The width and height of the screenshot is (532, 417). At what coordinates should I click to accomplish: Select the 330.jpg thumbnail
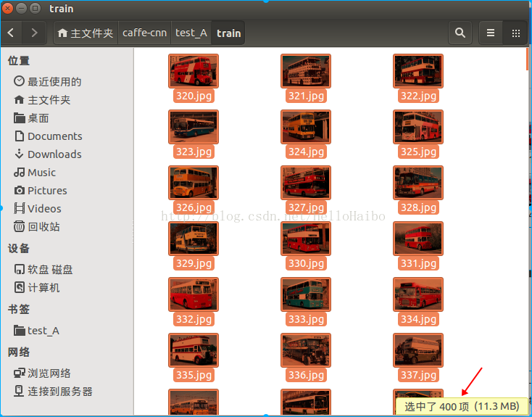(306, 239)
